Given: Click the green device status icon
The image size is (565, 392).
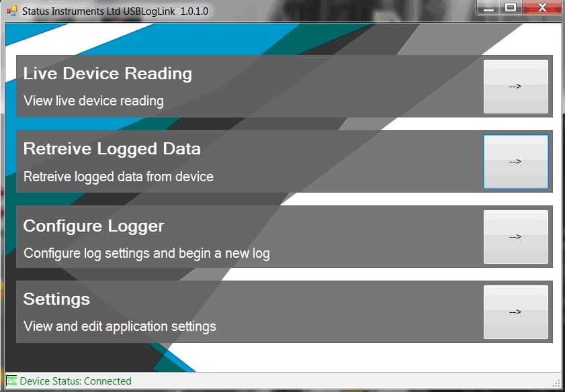Looking at the screenshot, I should click(x=11, y=381).
